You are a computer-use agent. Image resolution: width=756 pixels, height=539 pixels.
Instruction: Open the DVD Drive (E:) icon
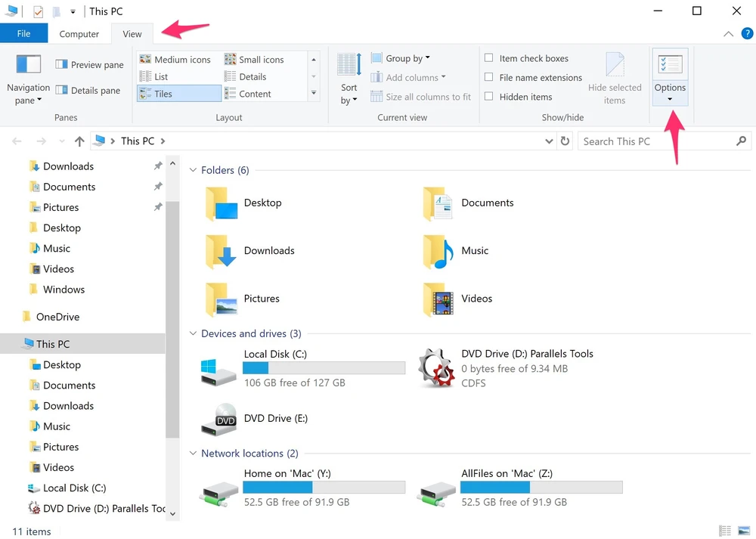226,418
